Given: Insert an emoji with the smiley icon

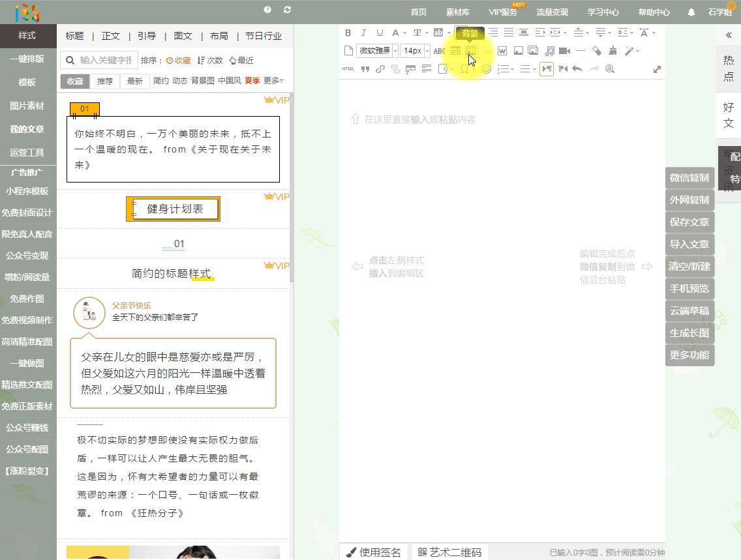Looking at the screenshot, I should tap(487, 68).
